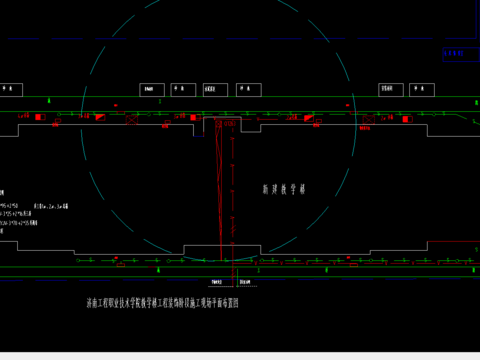Click the small orange rectangle at bottom right
480x360 pixels.
[x=354, y=265]
